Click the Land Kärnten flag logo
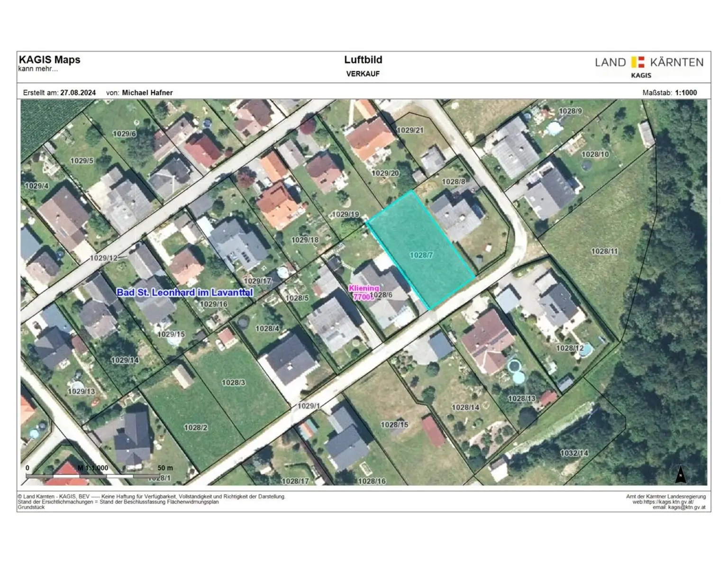This screenshot has width=728, height=563. tap(638, 62)
